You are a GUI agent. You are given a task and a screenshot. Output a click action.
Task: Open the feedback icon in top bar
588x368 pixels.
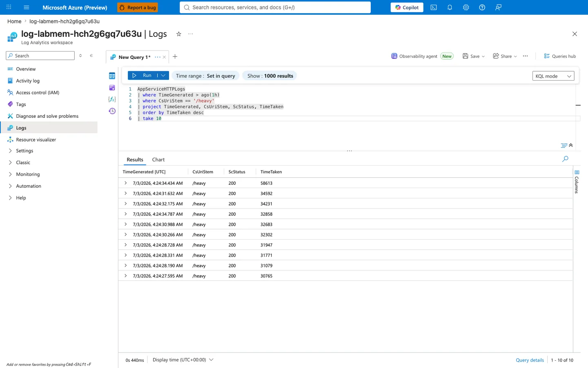[x=498, y=7]
